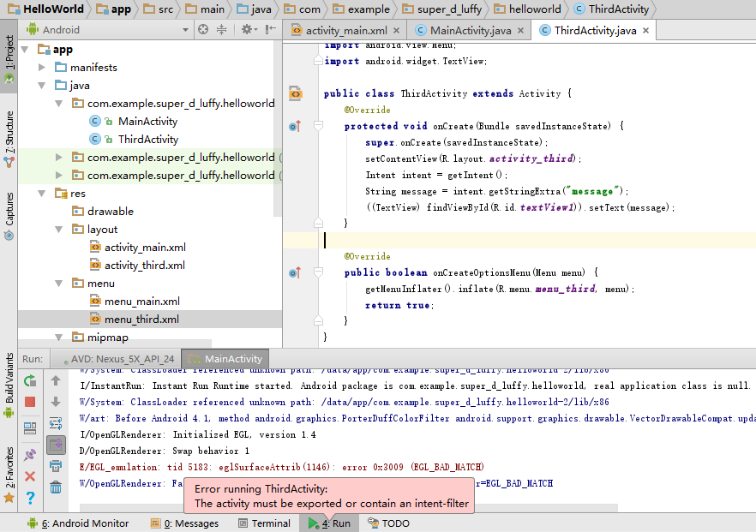Click the project tree vertical scrollbar
Image resolution: width=756 pixels, height=532 pixels.
[277, 130]
